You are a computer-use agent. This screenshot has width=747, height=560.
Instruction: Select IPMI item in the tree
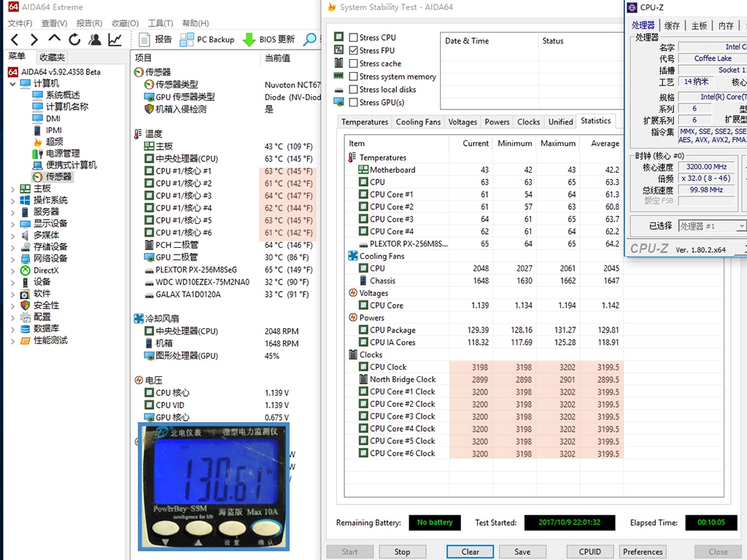pyautogui.click(x=54, y=130)
